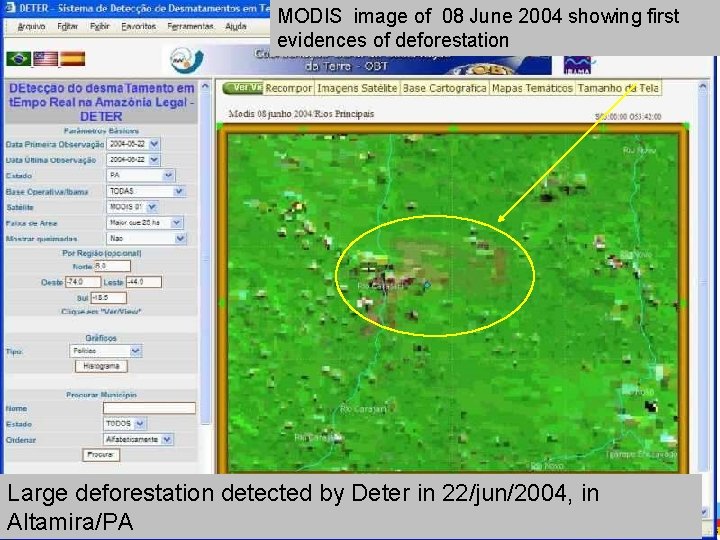Open the Satélite dropdown showing MODIS
The width and height of the screenshot is (720, 540).
(132, 207)
